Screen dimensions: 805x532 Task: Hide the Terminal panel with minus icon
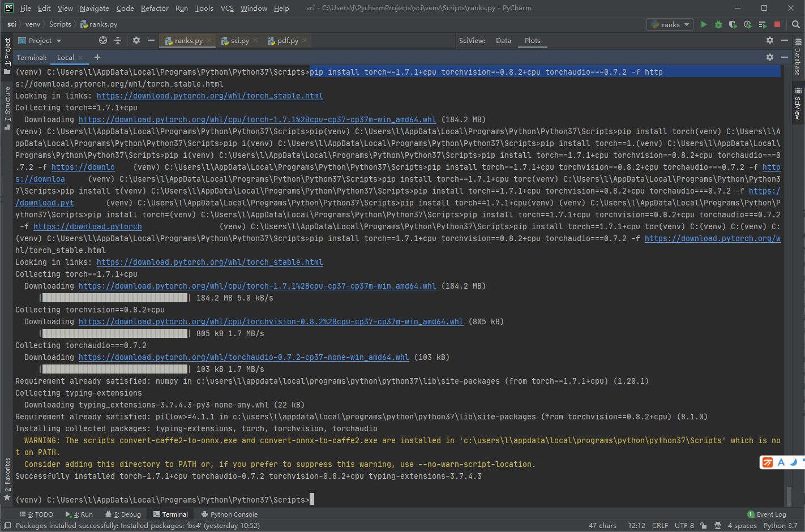(785, 57)
